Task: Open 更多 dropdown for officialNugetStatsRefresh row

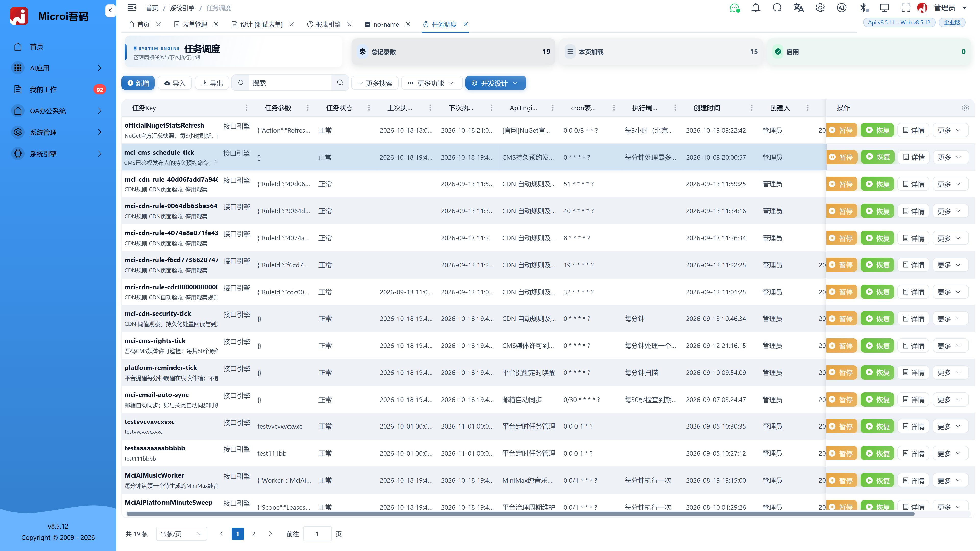Action: pos(950,130)
